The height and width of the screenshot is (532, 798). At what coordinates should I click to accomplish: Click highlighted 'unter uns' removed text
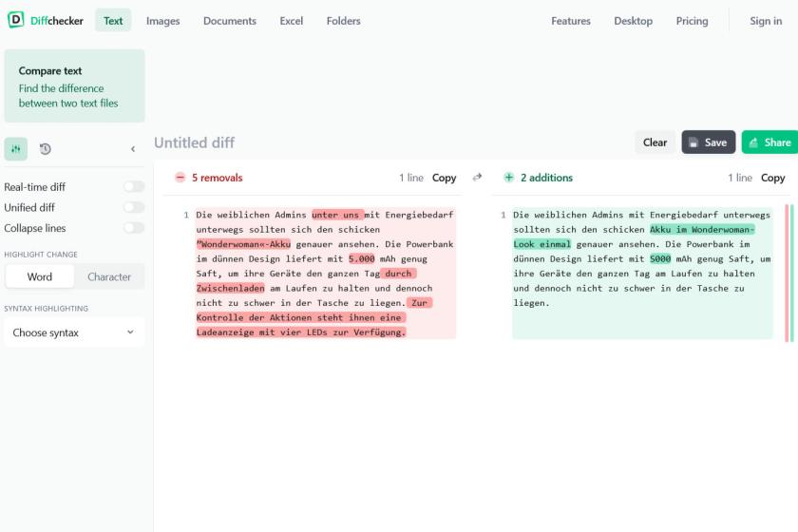337,215
